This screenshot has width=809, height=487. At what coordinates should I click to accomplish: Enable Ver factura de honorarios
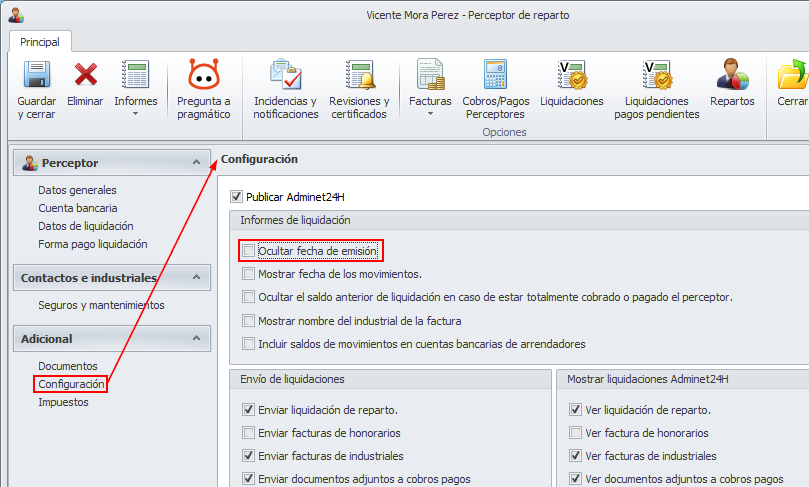575,432
